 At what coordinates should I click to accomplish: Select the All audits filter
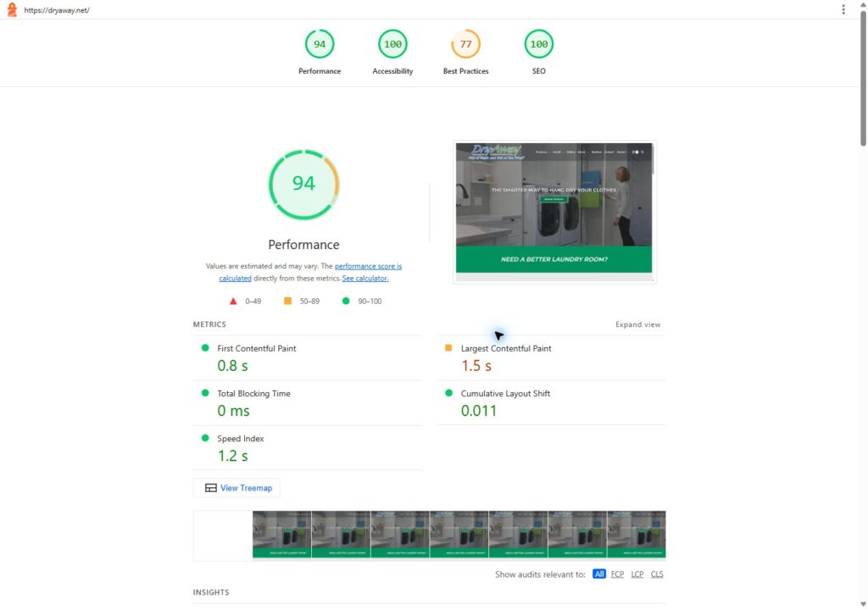[x=599, y=574]
